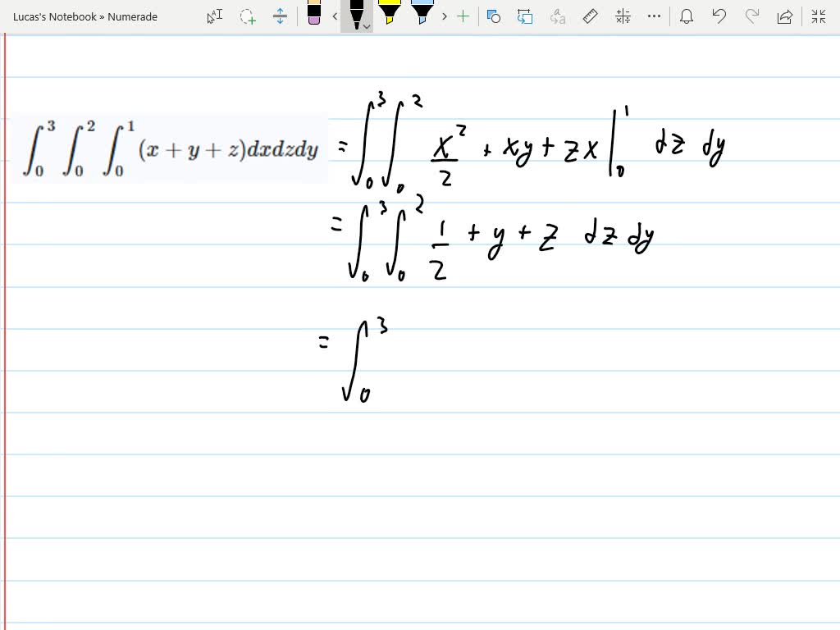Open the Share options
The image size is (840, 630).
point(786,16)
